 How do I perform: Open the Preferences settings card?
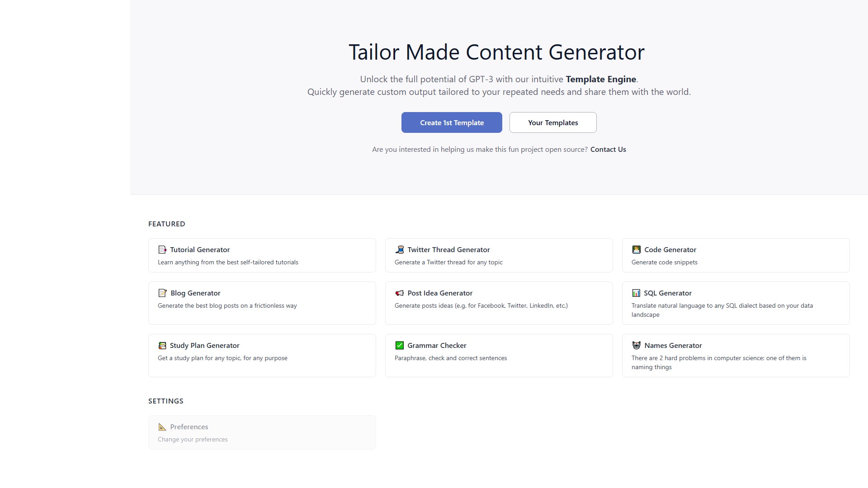pyautogui.click(x=262, y=432)
